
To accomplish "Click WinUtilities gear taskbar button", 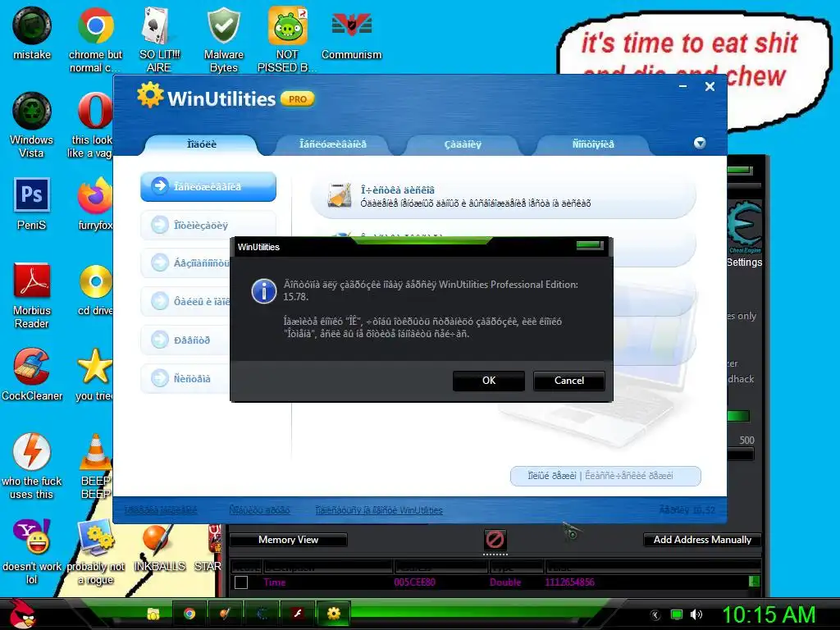I will pyautogui.click(x=334, y=614).
